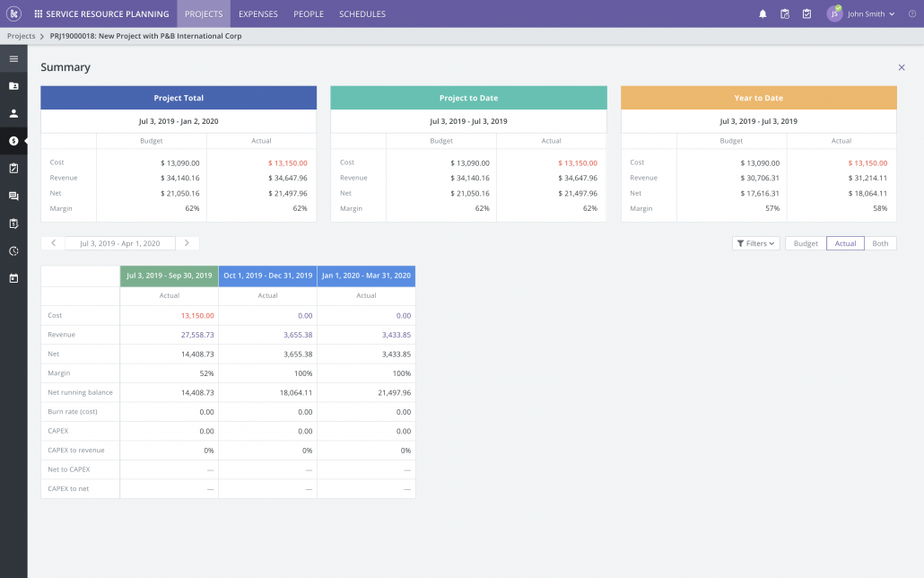Click the 18,064.11 net running balance
The height and width of the screenshot is (578, 924).
pyautogui.click(x=296, y=392)
